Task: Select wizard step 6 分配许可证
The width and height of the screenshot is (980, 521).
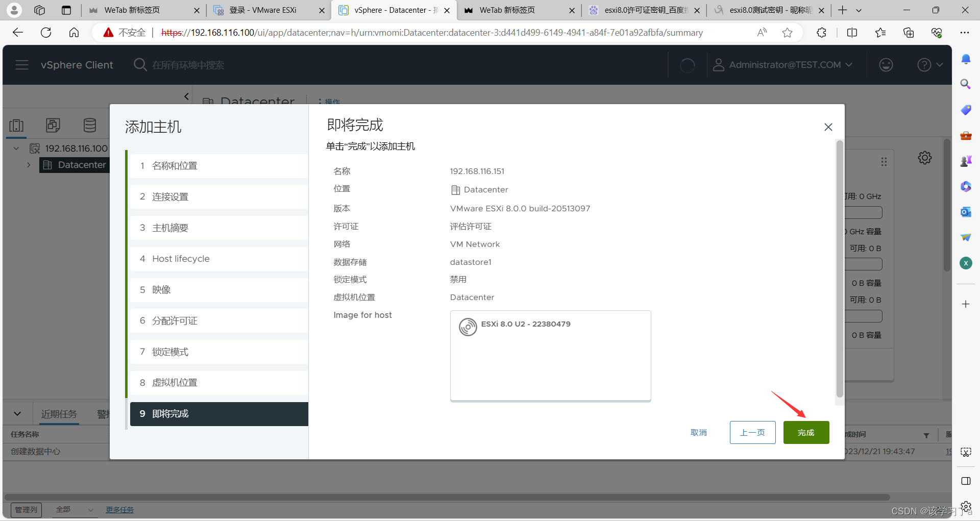Action: tap(219, 320)
